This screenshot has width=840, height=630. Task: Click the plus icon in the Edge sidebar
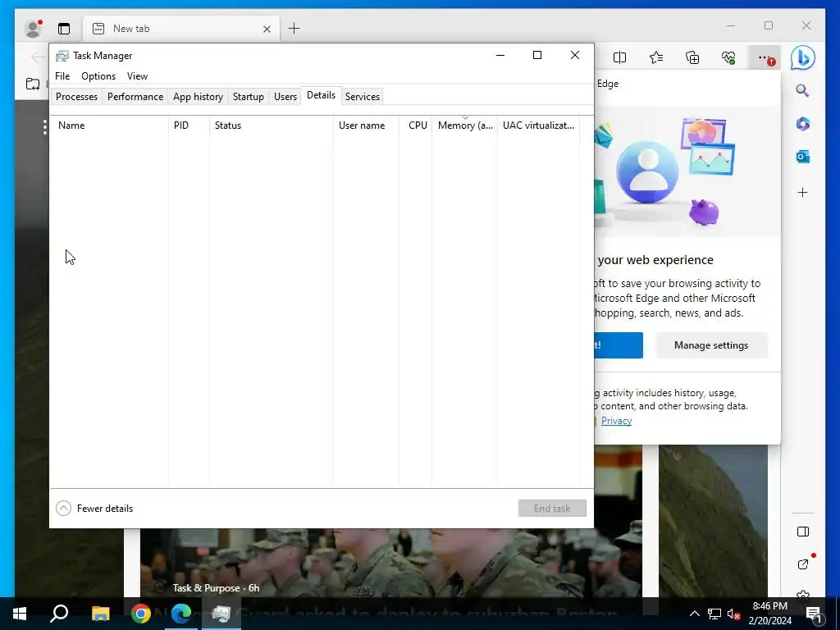pyautogui.click(x=802, y=193)
